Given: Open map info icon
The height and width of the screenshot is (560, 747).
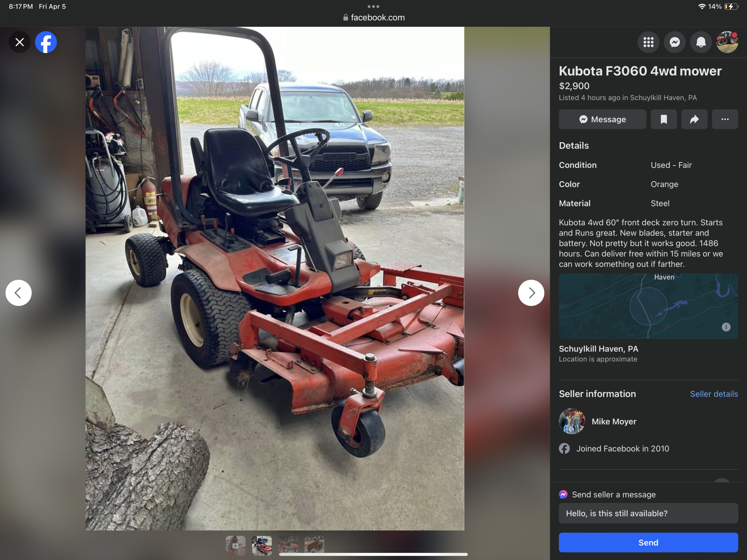Looking at the screenshot, I should tap(726, 327).
